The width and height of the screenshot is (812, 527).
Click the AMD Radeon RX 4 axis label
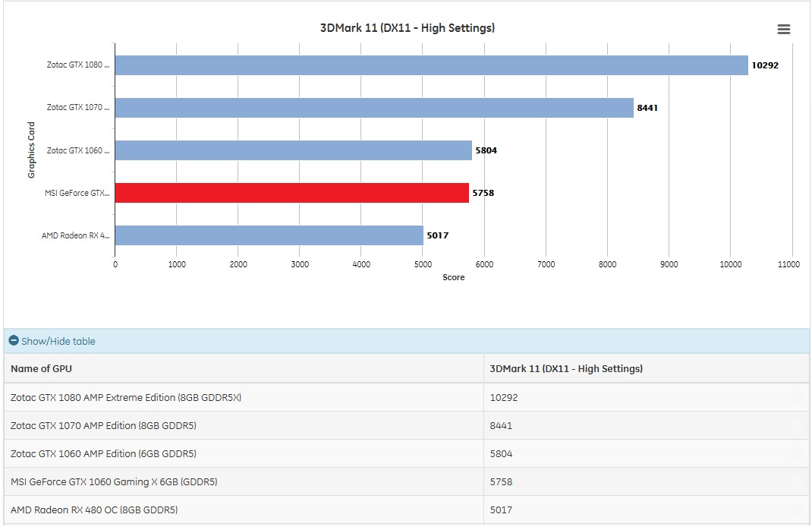coord(76,235)
